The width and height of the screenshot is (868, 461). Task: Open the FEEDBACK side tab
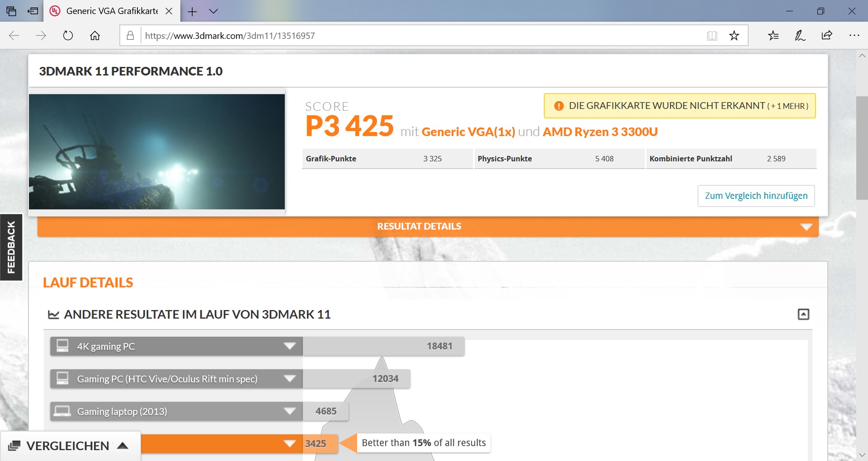pyautogui.click(x=11, y=247)
